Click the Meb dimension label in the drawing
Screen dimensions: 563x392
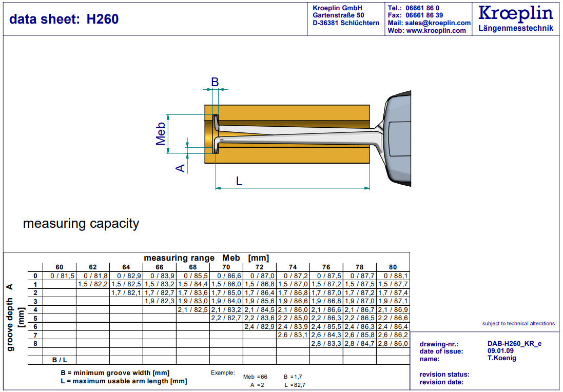pos(161,134)
